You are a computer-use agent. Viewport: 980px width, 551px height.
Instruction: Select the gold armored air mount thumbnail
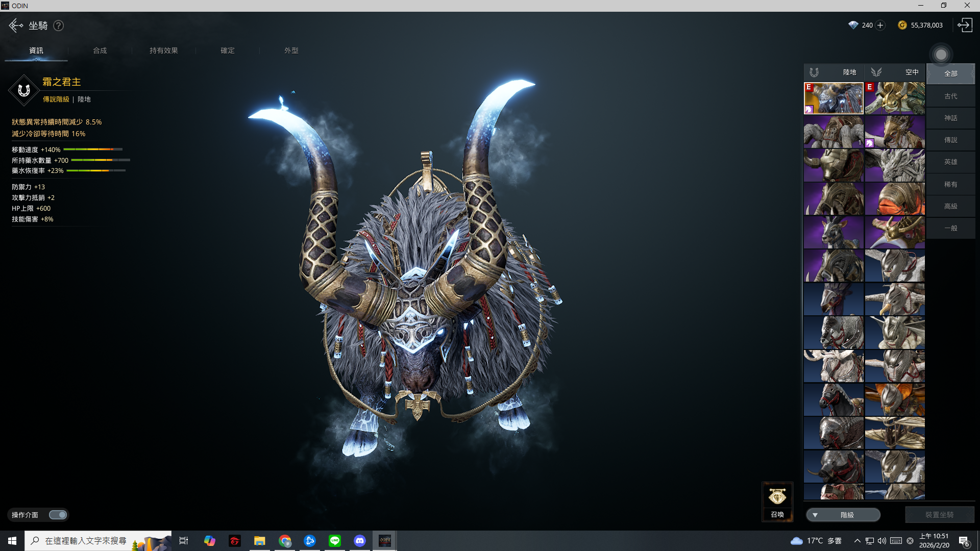click(895, 98)
